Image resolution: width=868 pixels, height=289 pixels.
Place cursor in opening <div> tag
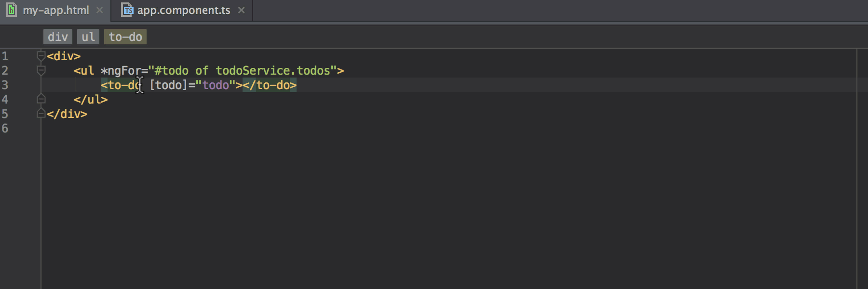tap(64, 56)
